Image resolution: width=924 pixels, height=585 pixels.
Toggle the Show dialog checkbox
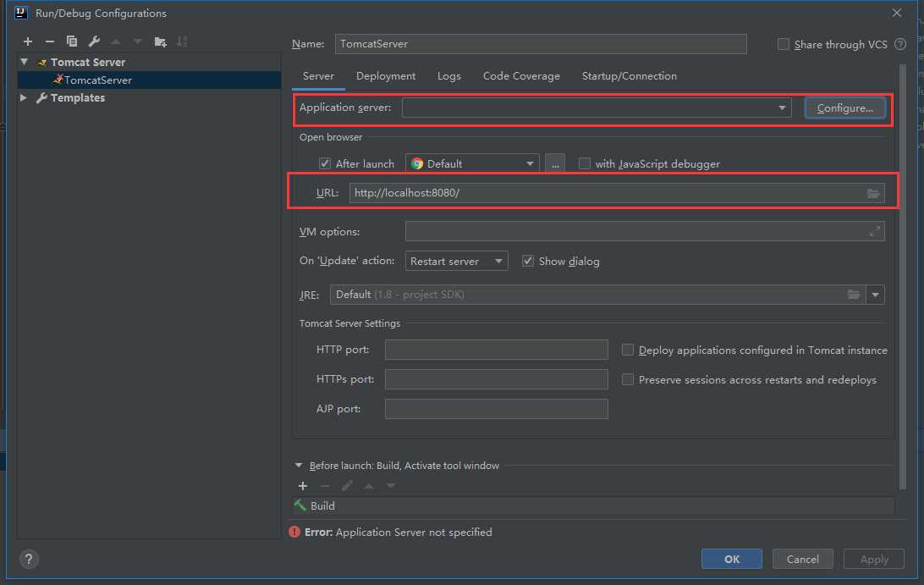click(x=527, y=262)
